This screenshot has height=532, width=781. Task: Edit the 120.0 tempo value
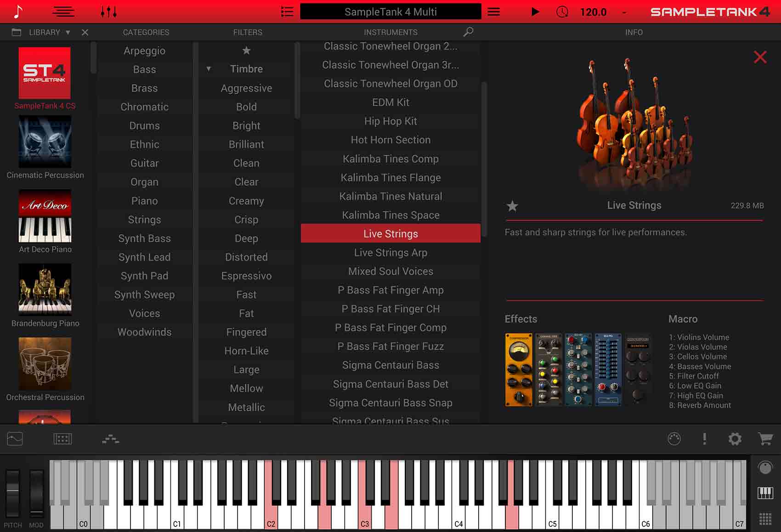point(593,12)
